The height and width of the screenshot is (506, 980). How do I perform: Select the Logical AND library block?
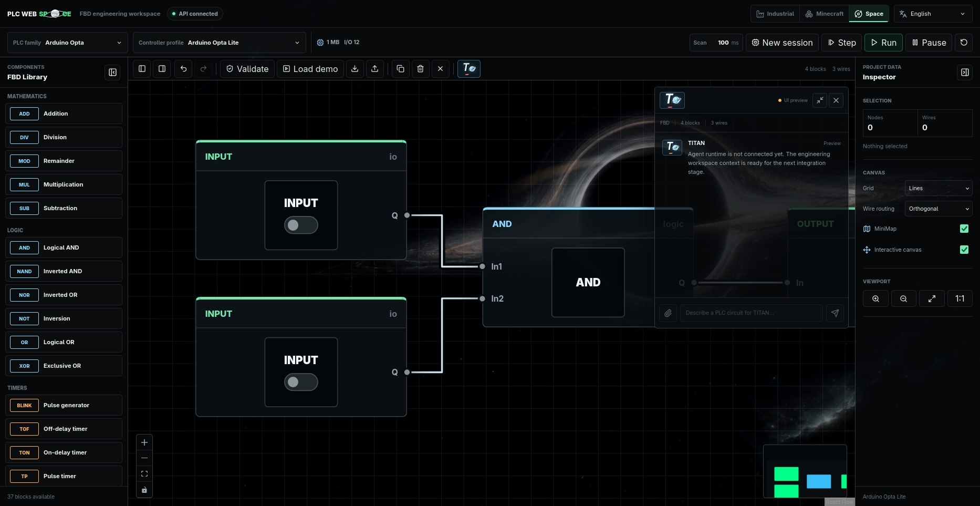(64, 247)
